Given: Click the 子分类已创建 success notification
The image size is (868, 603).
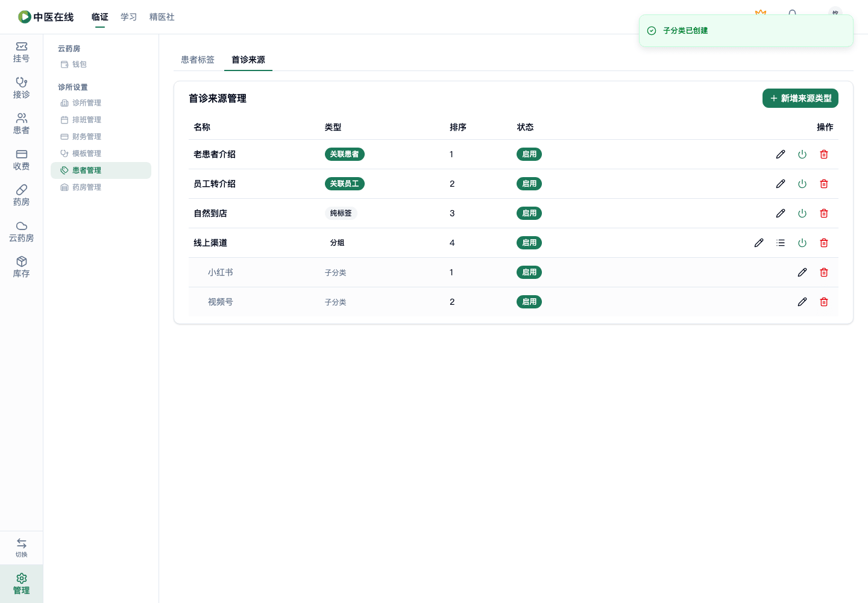Looking at the screenshot, I should pos(746,31).
